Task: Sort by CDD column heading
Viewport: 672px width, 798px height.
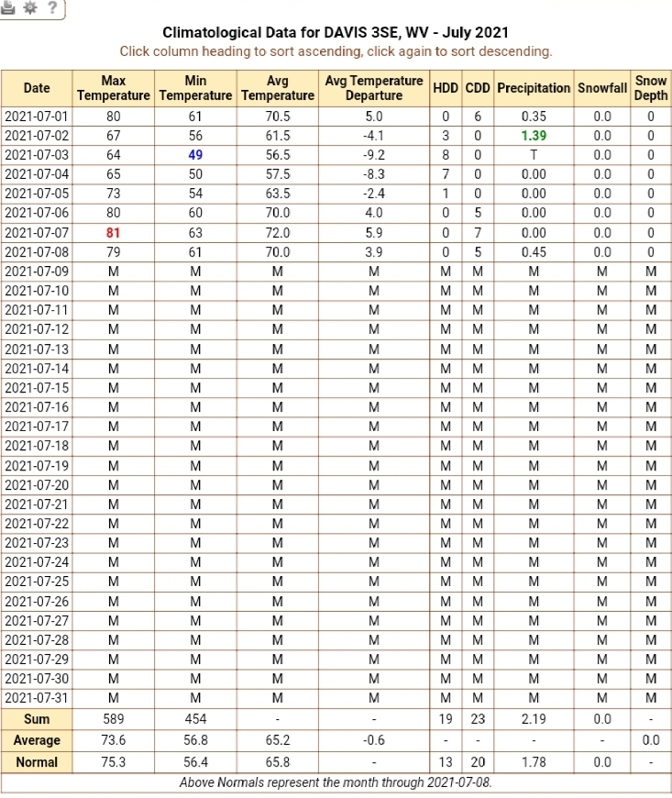Action: (477, 88)
